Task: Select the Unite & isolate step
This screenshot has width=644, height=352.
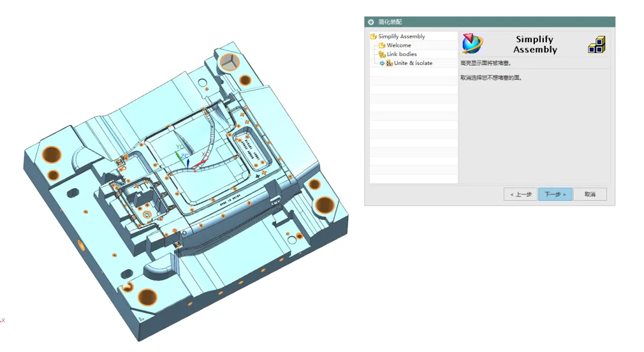Action: pyautogui.click(x=413, y=63)
